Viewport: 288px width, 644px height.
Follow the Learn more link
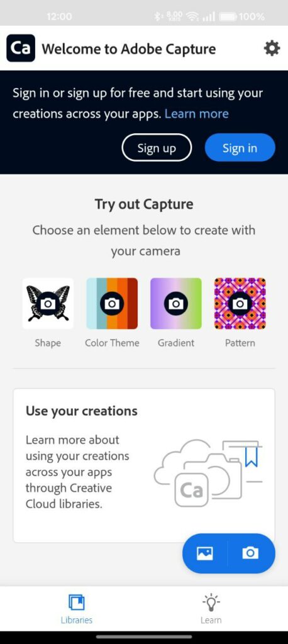point(196,114)
